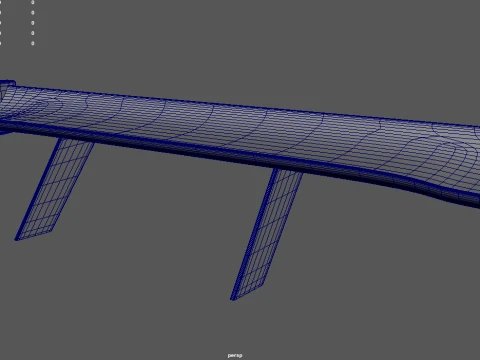Click the persp camera label
The height and width of the screenshot is (360, 480).
tap(235, 355)
